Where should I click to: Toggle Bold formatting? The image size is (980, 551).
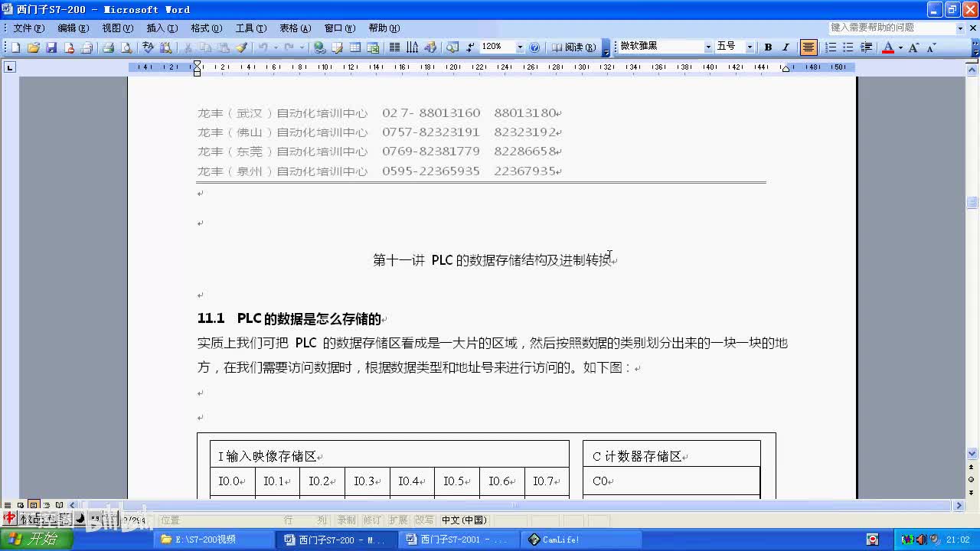pyautogui.click(x=768, y=47)
